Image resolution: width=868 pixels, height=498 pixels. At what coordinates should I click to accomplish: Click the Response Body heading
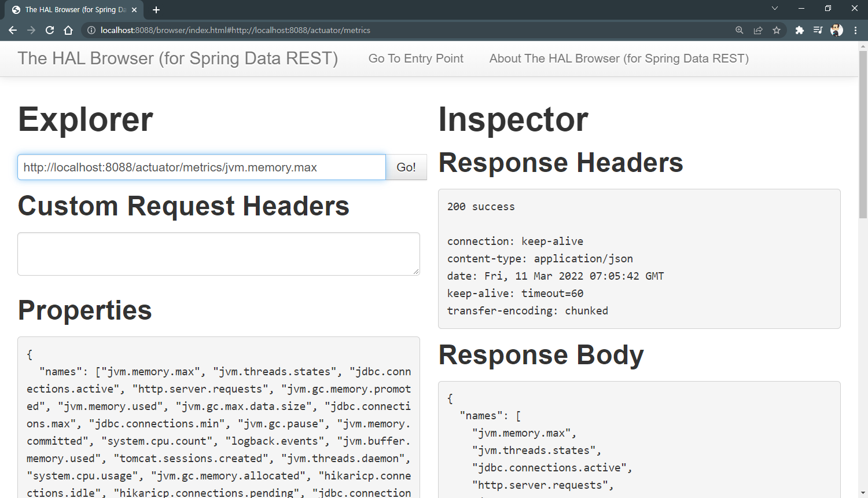[x=541, y=355]
